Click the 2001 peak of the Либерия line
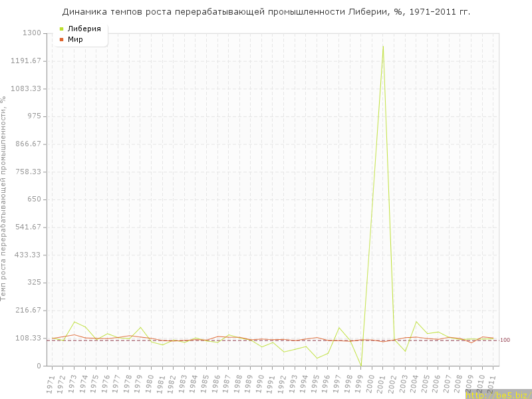This screenshot has width=532, height=399. pos(383,46)
